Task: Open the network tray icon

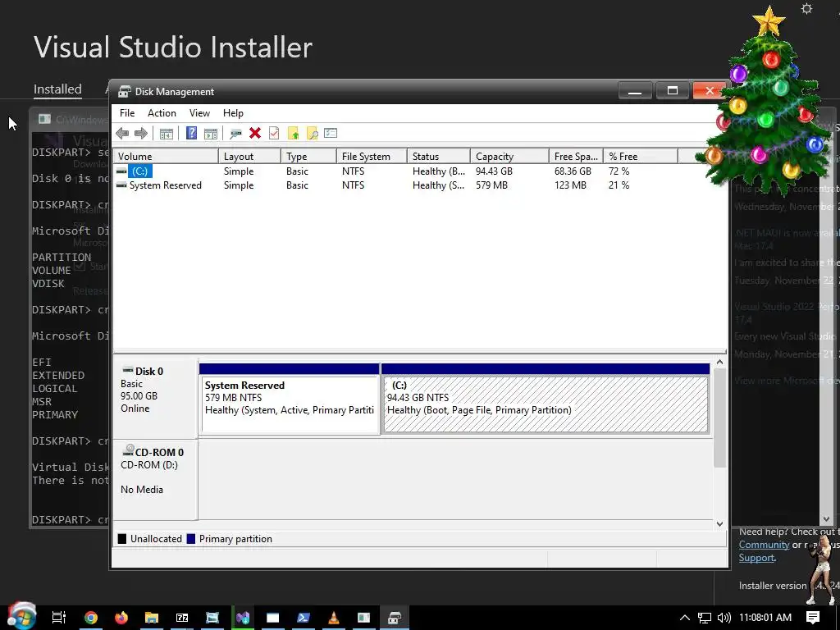Action: [x=705, y=618]
